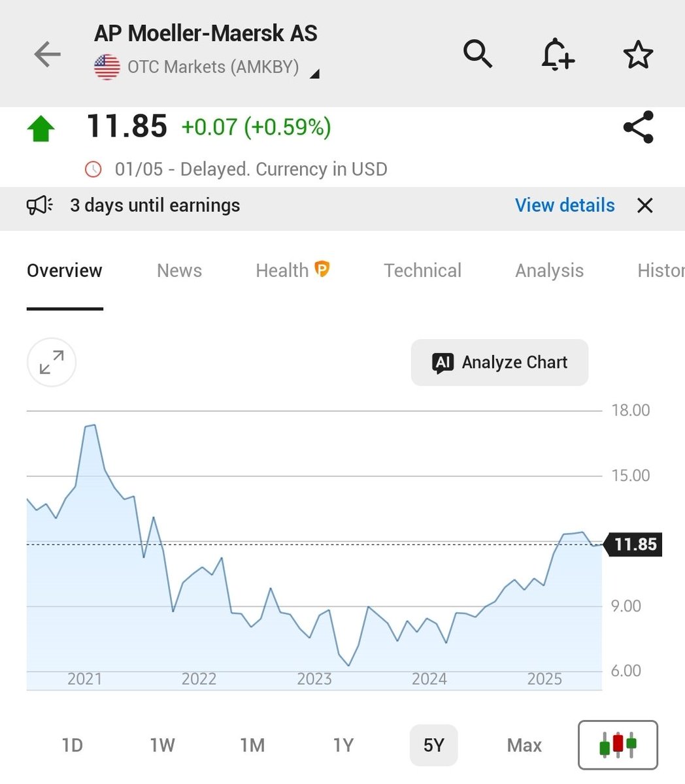Select the Max chart range

[x=524, y=745]
